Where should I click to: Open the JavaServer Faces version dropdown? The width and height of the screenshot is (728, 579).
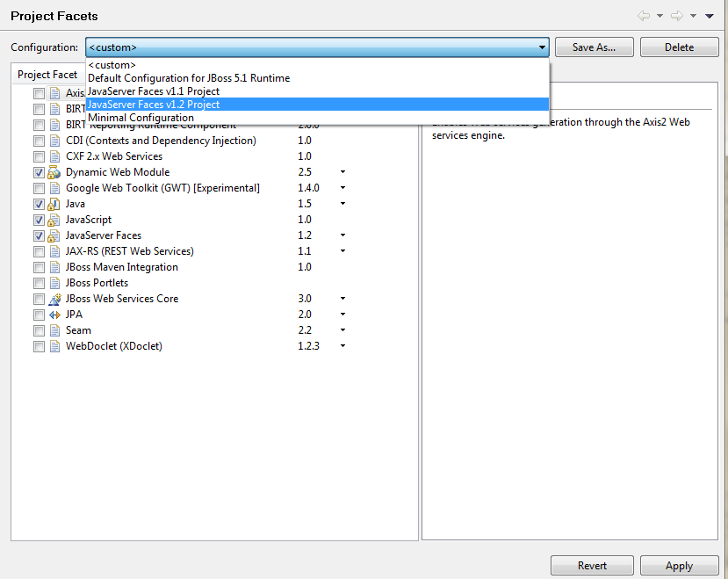[342, 235]
